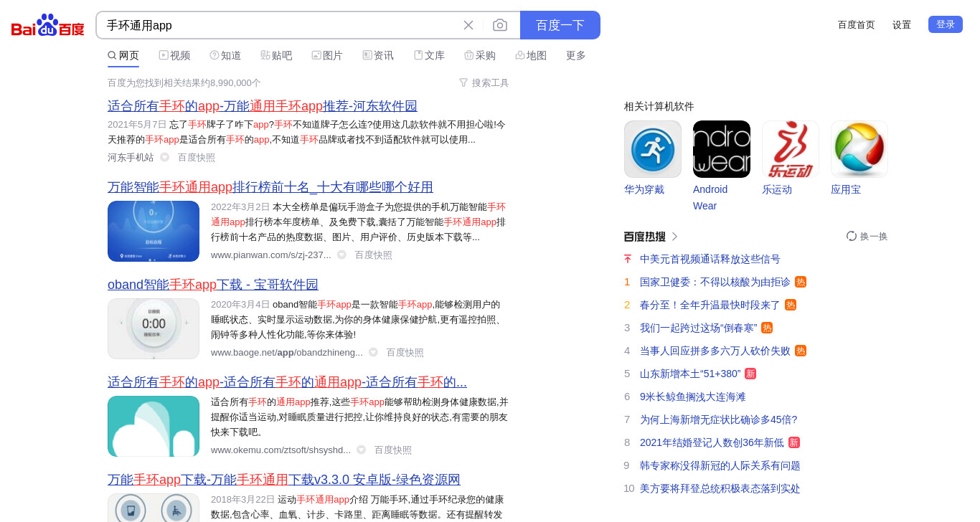Open camera image search
This screenshot has width=980, height=522.
[x=500, y=25]
